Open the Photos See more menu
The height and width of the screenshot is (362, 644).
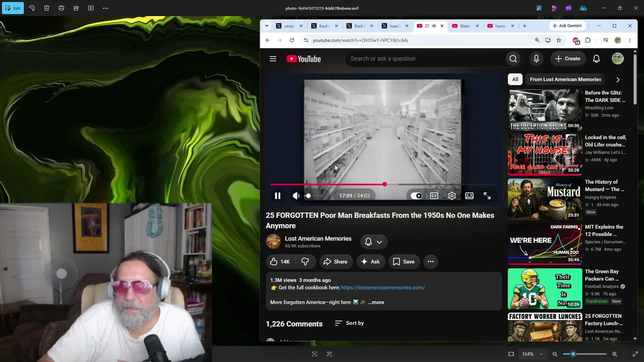(106, 8)
